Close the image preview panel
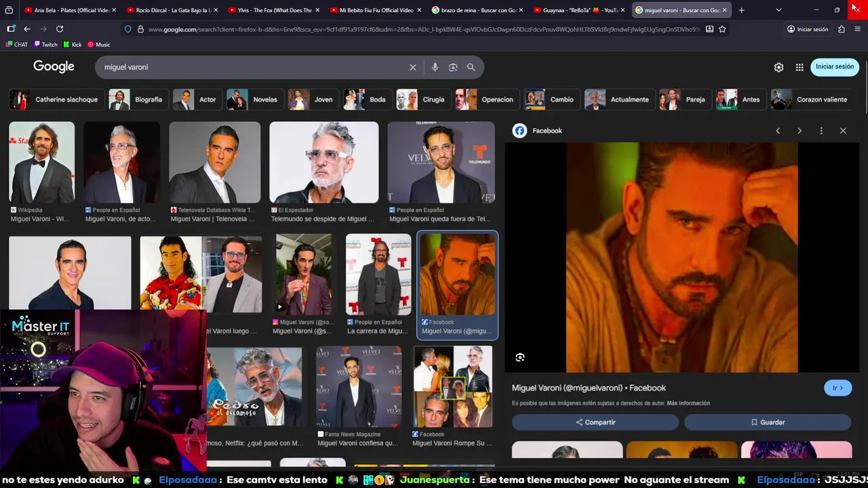This screenshot has width=868, height=488. [x=843, y=131]
